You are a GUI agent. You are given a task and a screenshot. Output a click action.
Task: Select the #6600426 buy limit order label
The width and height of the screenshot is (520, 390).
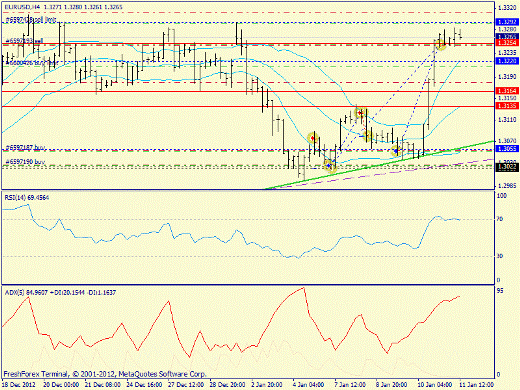coord(31,62)
